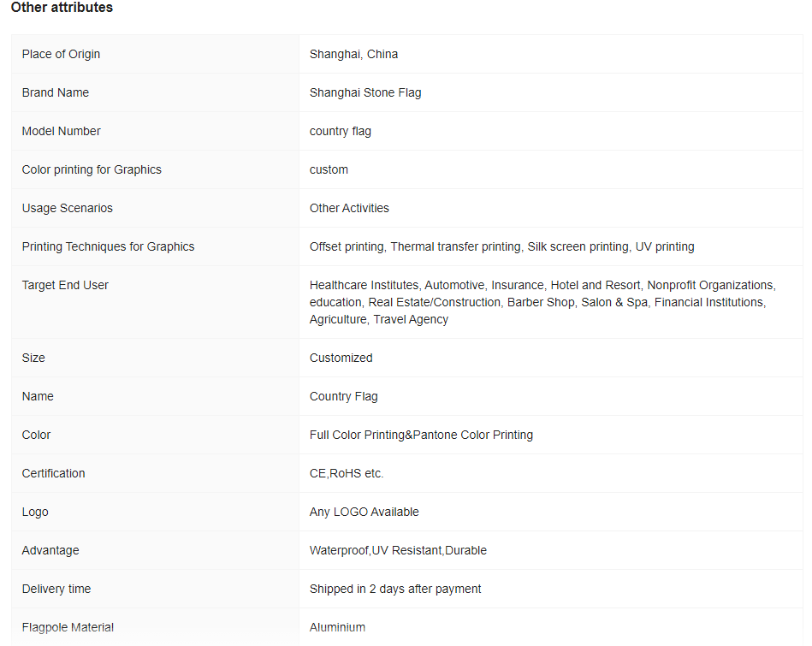The image size is (812, 646).
Task: Click the 'Printing Techniques for Graphics' label
Action: [x=108, y=246]
